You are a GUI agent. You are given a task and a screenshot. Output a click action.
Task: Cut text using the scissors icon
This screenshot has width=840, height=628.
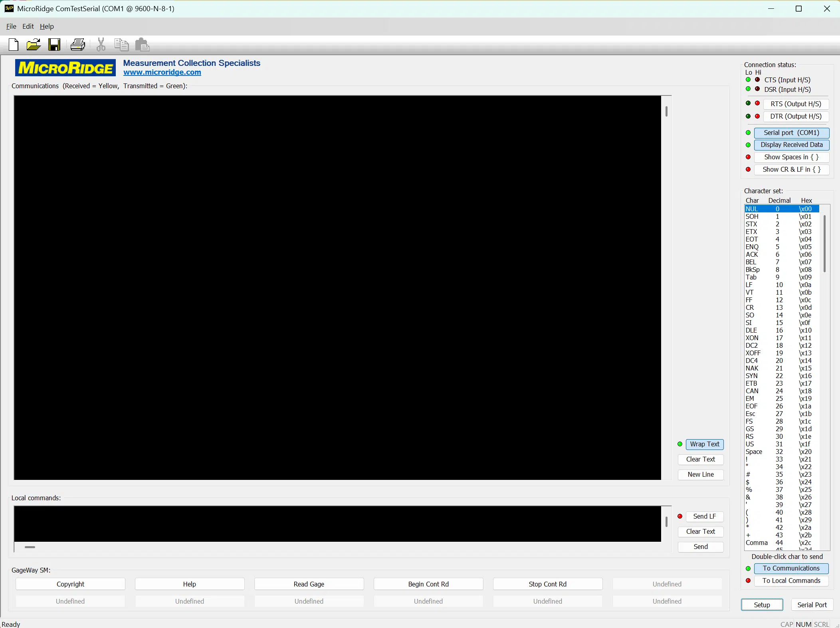point(101,45)
